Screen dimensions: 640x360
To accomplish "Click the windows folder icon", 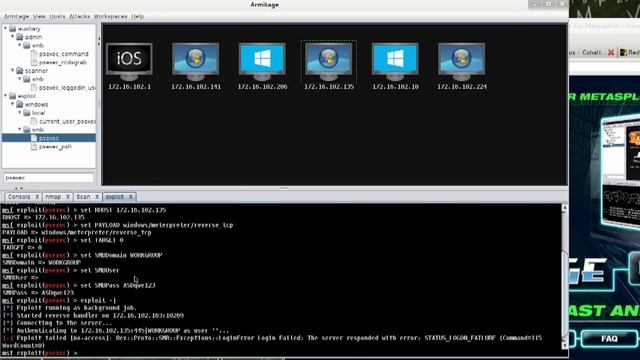I will pyautogui.click(x=20, y=104).
